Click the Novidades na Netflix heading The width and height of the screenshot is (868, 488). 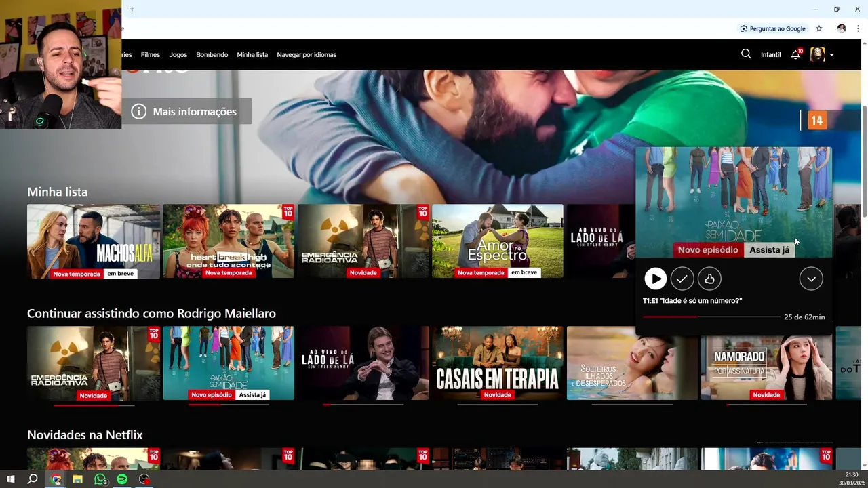[85, 434]
